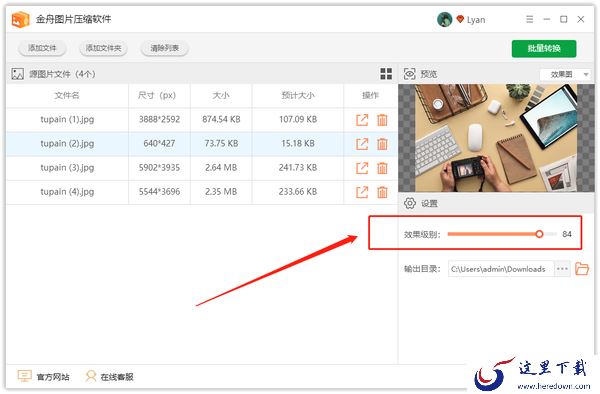
Task: Select the tupain (3).jpg row
Action: pos(202,168)
